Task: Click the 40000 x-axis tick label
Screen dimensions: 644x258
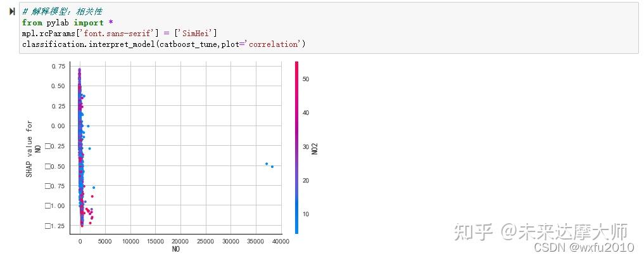Action: pyautogui.click(x=279, y=242)
